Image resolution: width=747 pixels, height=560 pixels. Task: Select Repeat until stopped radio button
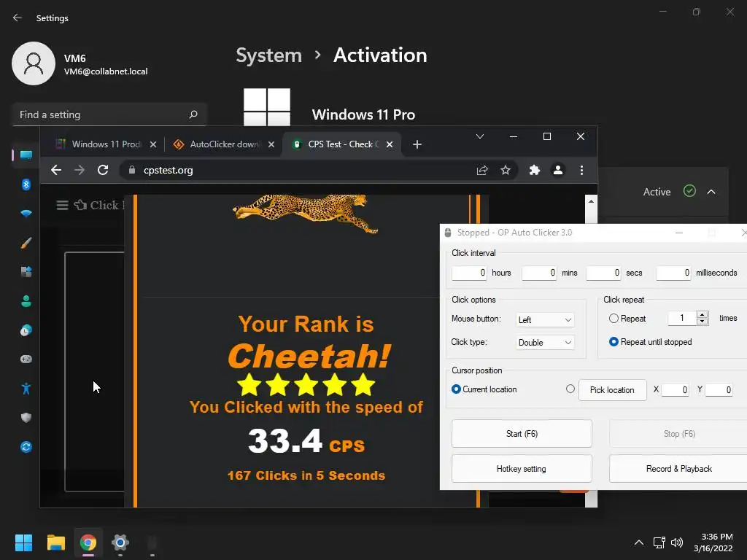click(x=614, y=341)
